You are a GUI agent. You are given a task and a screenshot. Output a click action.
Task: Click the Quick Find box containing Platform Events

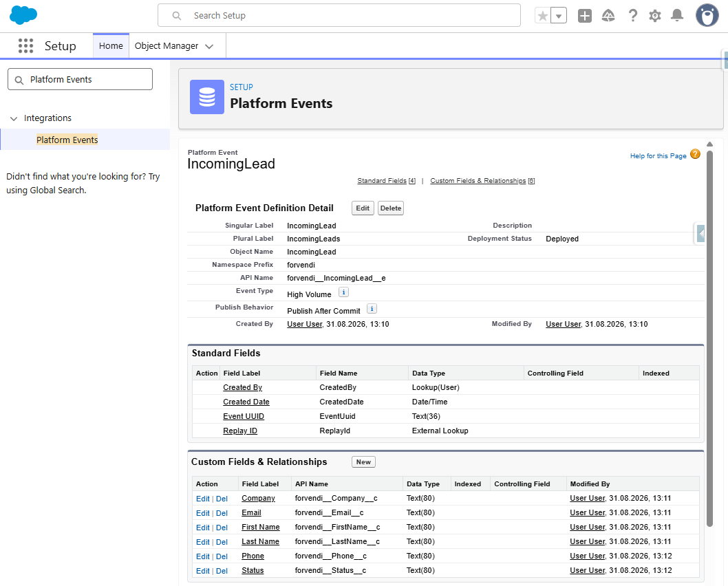(80, 79)
